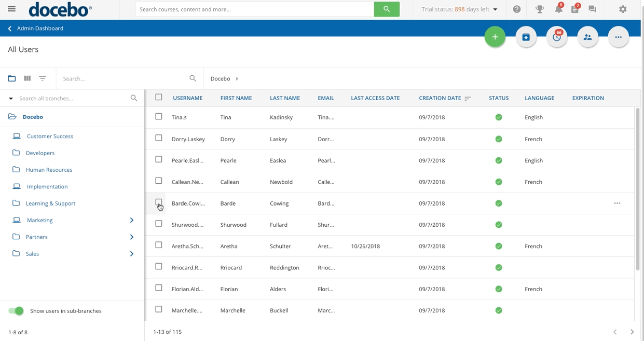The width and height of the screenshot is (644, 341).
Task: Click email cell for Tina Kadinsky
Action: coord(326,117)
